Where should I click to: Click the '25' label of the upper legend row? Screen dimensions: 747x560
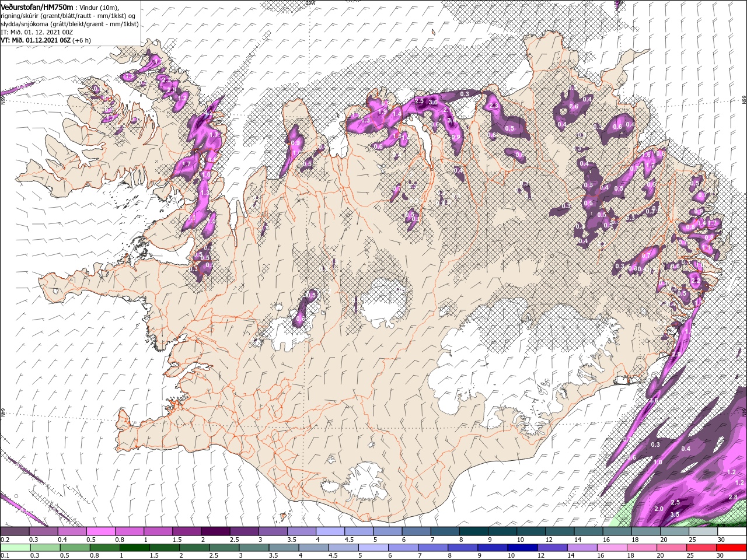pyautogui.click(x=693, y=540)
